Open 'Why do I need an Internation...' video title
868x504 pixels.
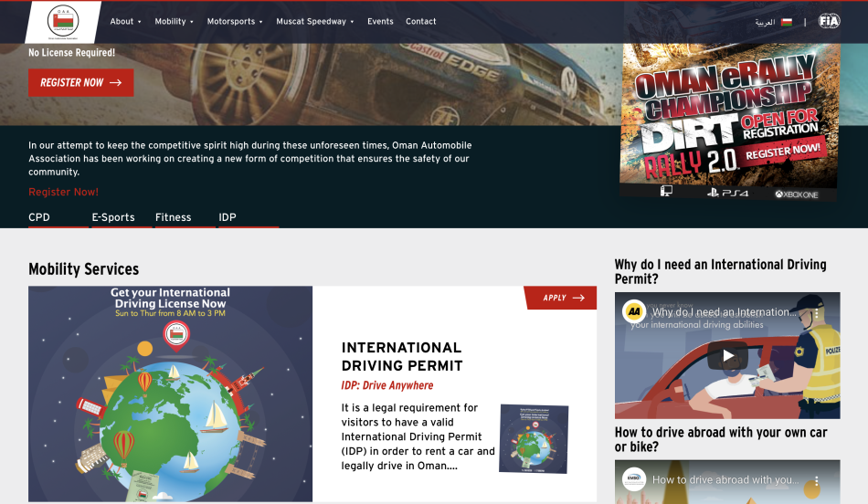(x=724, y=312)
